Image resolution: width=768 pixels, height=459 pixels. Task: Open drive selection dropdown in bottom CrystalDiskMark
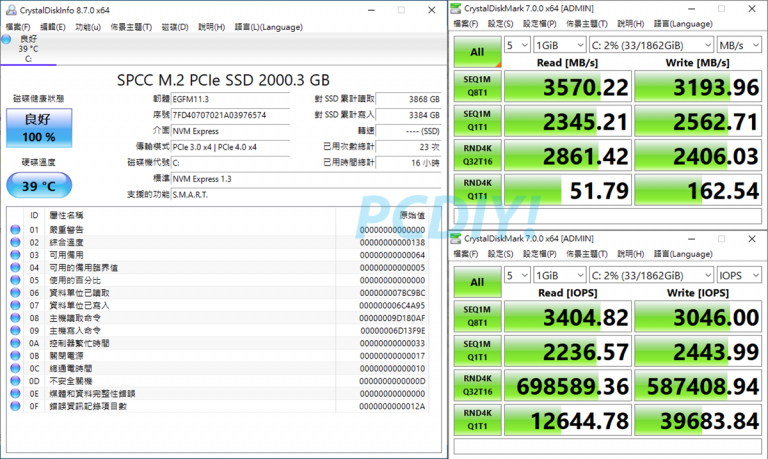coord(651,275)
